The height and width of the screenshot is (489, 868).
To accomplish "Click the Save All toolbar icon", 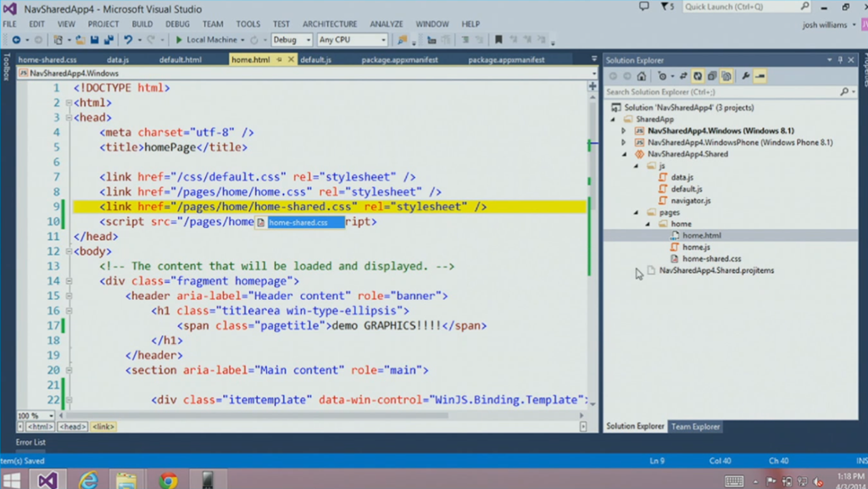I will point(108,40).
